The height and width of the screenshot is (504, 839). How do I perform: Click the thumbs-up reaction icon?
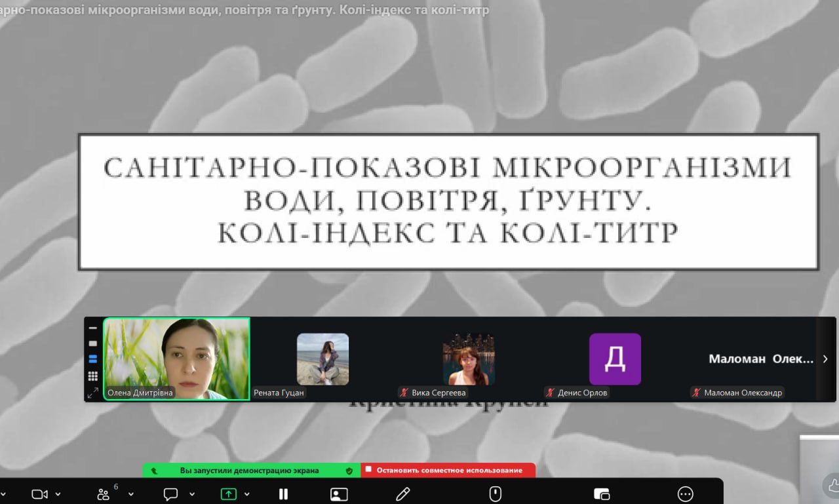(832, 486)
